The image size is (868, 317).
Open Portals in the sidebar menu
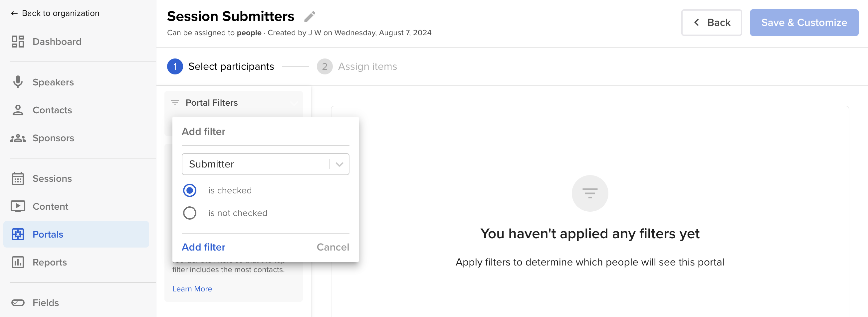coord(76,234)
